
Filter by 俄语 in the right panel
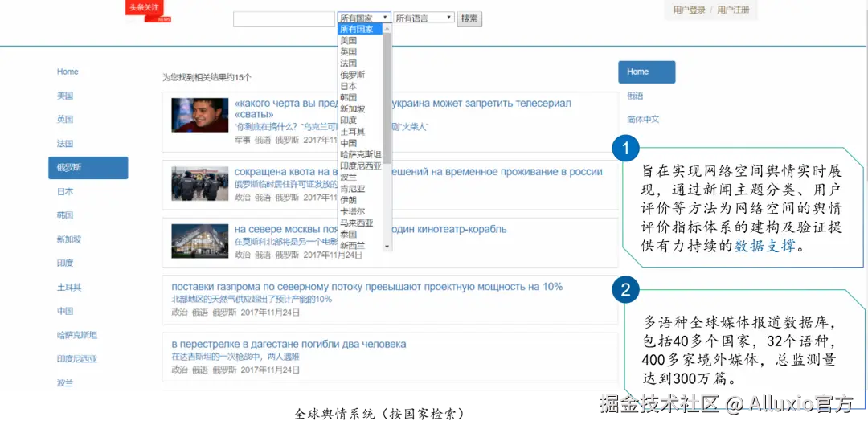point(635,96)
